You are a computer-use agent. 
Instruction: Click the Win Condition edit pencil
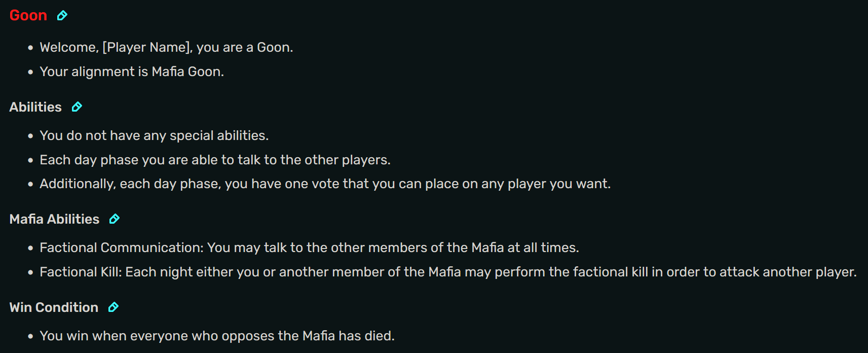coord(114,307)
